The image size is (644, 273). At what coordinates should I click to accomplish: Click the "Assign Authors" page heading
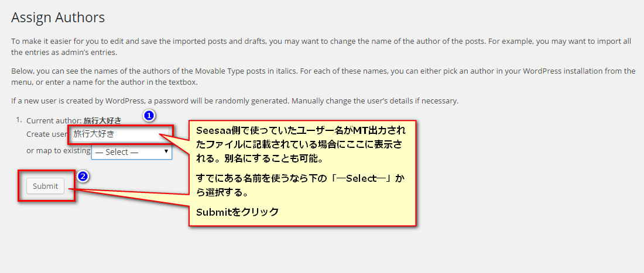pos(58,18)
